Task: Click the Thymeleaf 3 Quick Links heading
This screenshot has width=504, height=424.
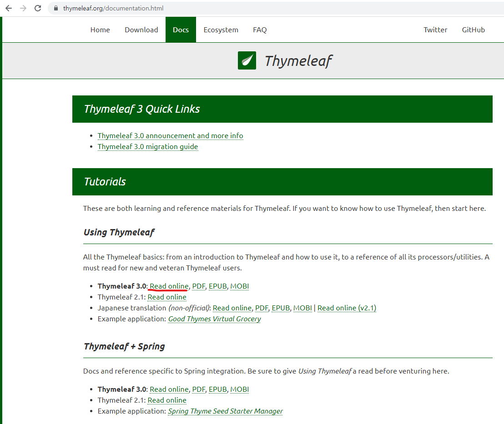Action: point(142,109)
